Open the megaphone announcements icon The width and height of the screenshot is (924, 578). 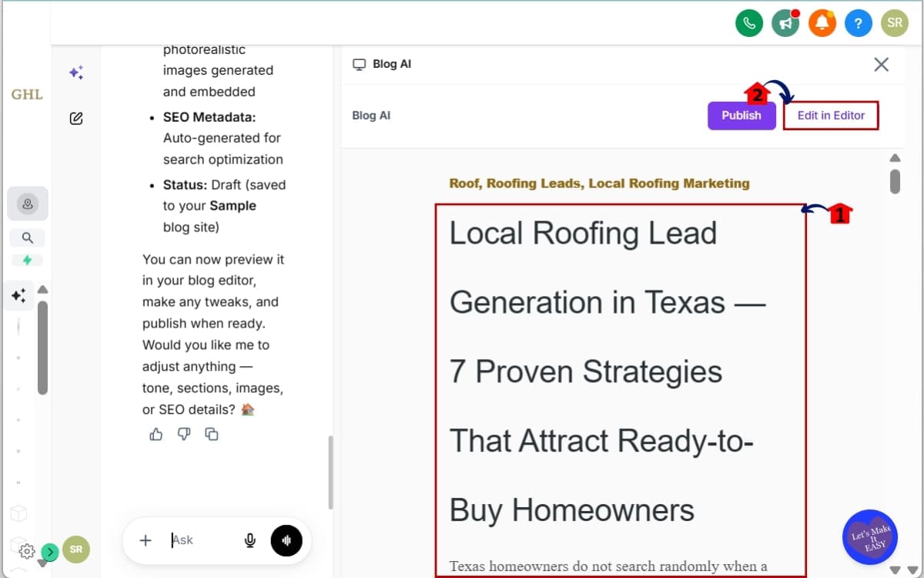tap(785, 23)
